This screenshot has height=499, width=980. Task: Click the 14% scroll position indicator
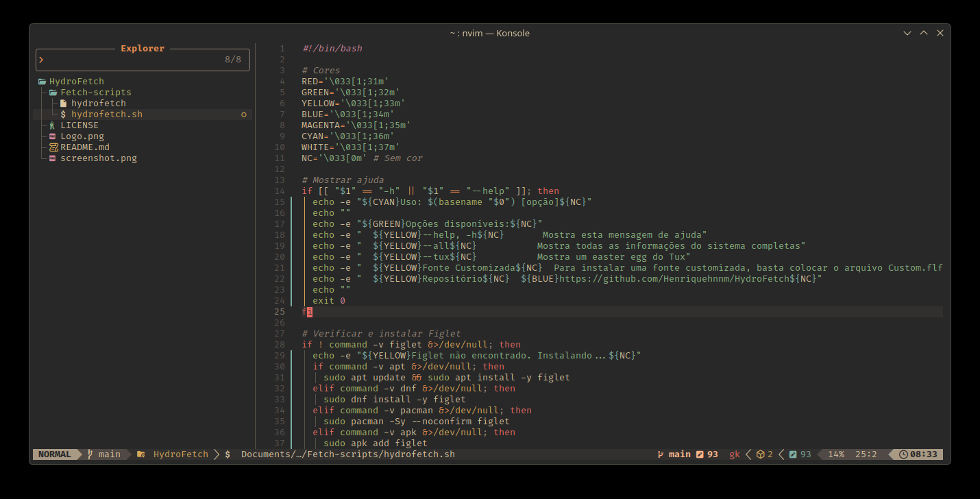point(835,454)
